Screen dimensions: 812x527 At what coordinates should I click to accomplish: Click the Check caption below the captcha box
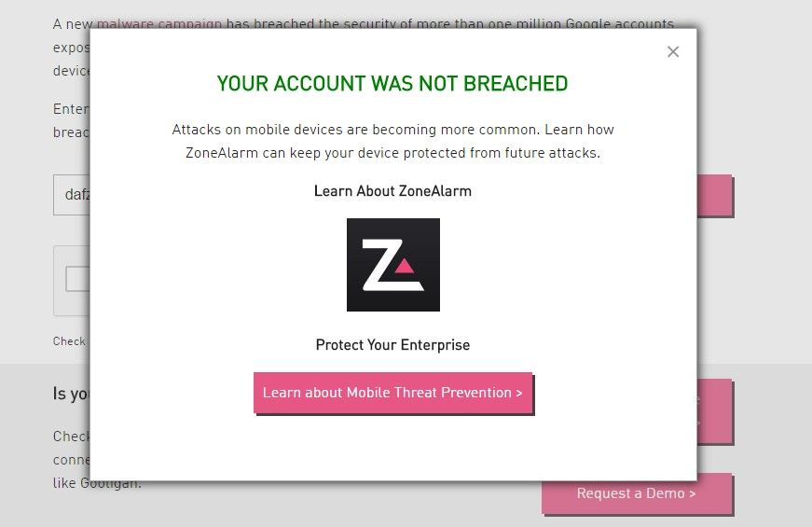69,341
